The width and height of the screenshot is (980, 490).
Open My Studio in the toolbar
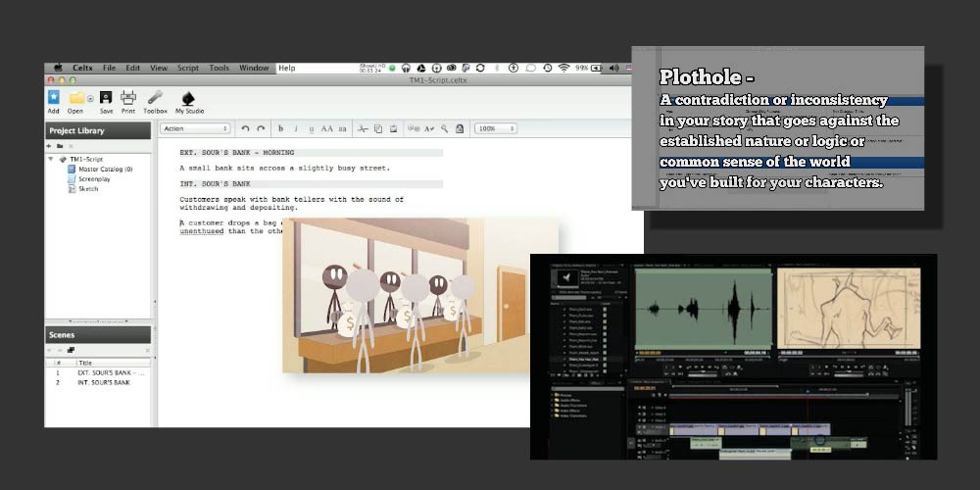(x=188, y=98)
